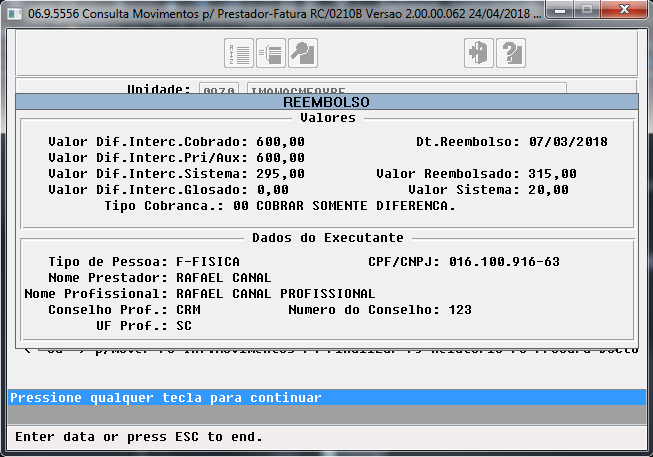This screenshot has height=457, width=653.
Task: Click UF Prof. value SC
Action: [184, 325]
